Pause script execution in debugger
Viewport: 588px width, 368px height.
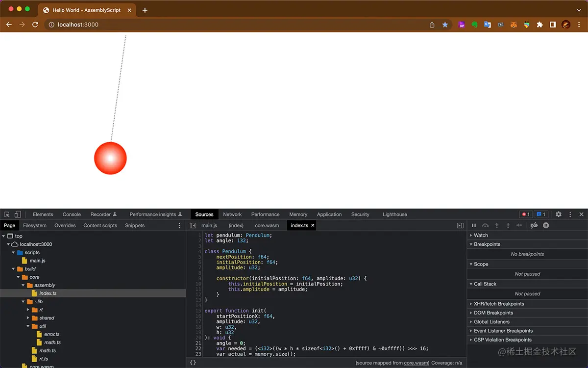[474, 225]
